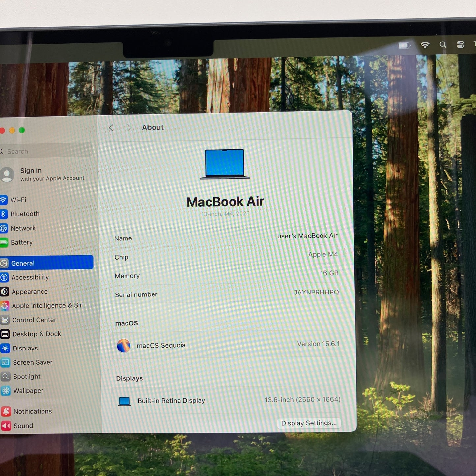
Task: Click the Apple Account avatar icon
Action: tap(7, 174)
